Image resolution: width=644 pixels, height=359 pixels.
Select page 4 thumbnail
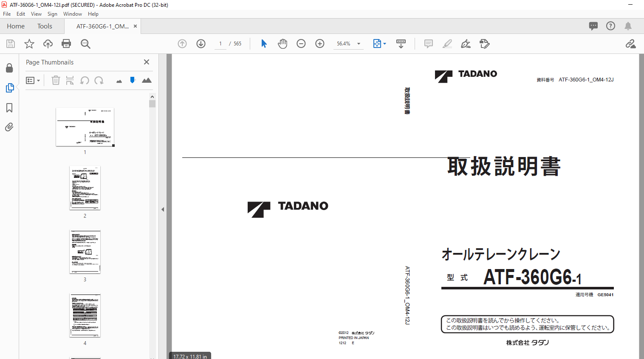[85, 315]
